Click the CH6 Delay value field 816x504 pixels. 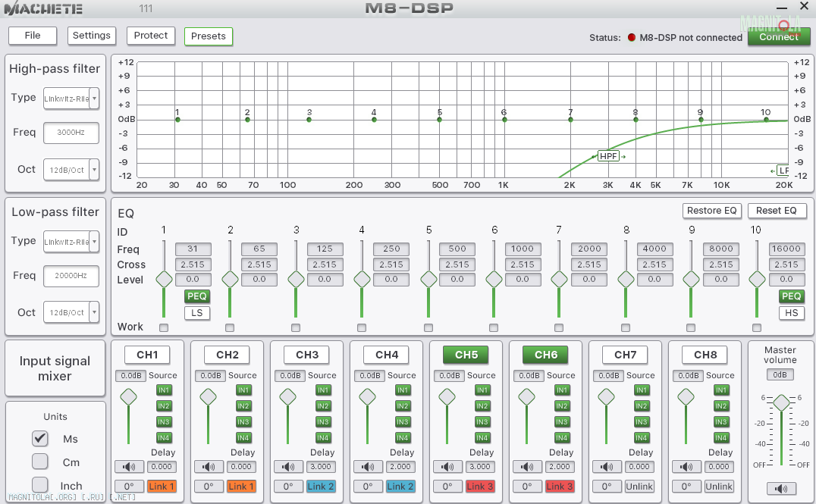[x=560, y=467]
